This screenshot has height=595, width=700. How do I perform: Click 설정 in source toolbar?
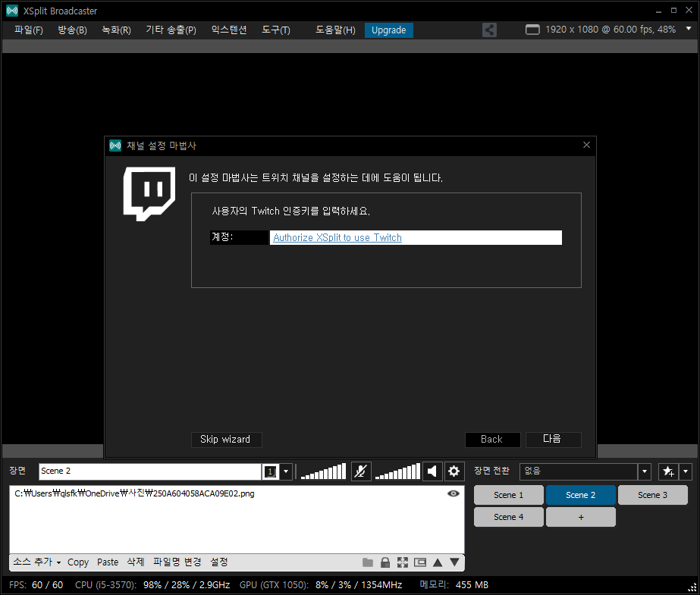[x=219, y=562]
